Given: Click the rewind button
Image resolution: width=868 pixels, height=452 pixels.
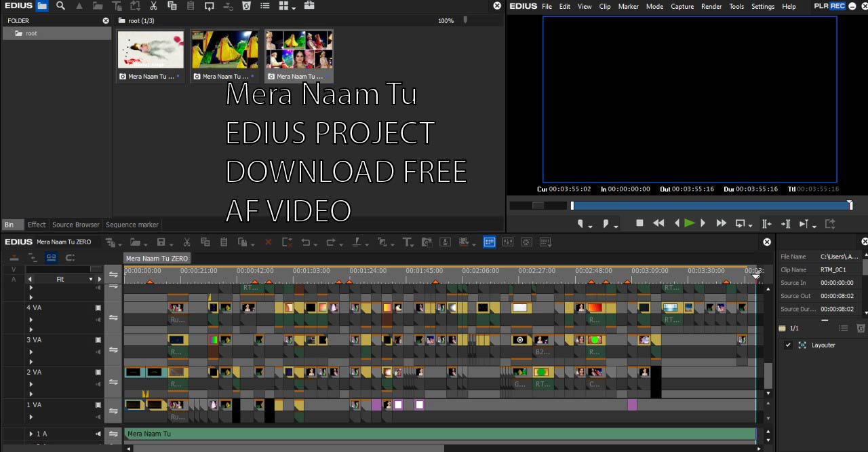Looking at the screenshot, I should click(658, 223).
